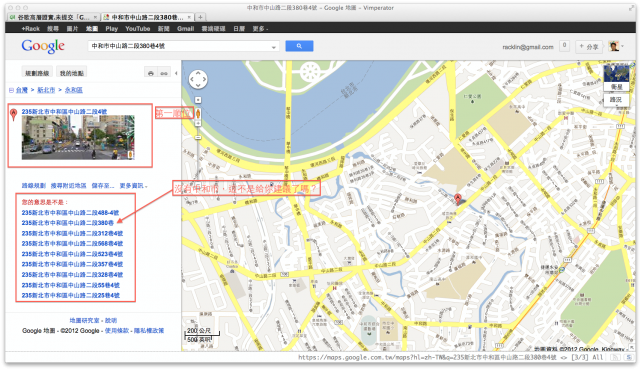The width and height of the screenshot is (640, 370).
Task: Select suggestion 中山路二段380巷
Action: 68,223
